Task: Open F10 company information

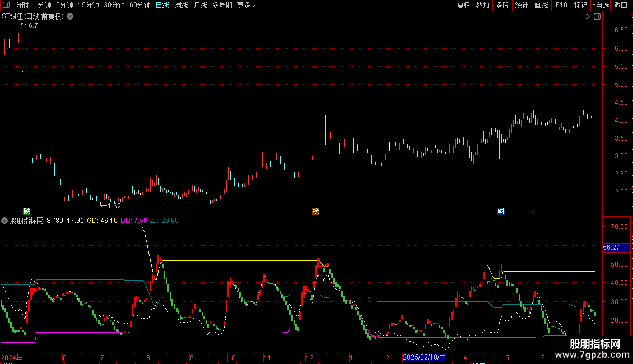Action: [561, 5]
